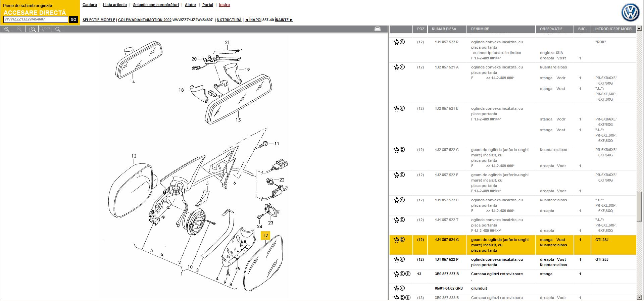Add highlighted part 1J1 857 521 G to cart

396,240
